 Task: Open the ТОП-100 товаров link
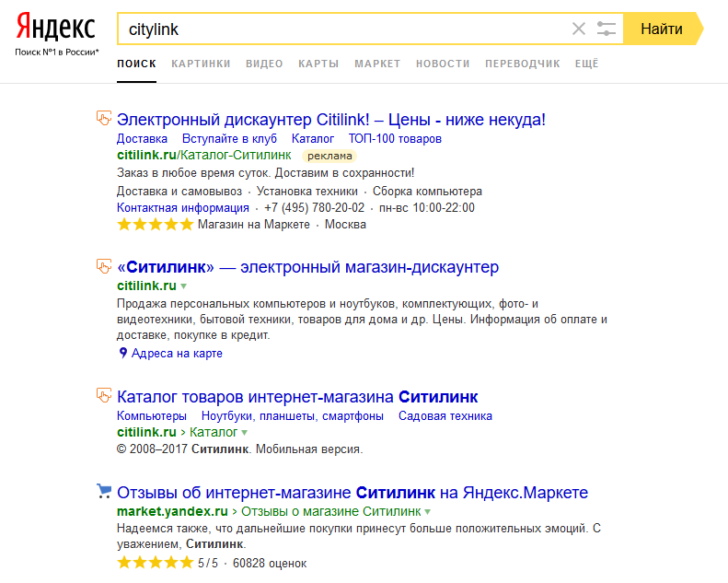pyautogui.click(x=395, y=138)
